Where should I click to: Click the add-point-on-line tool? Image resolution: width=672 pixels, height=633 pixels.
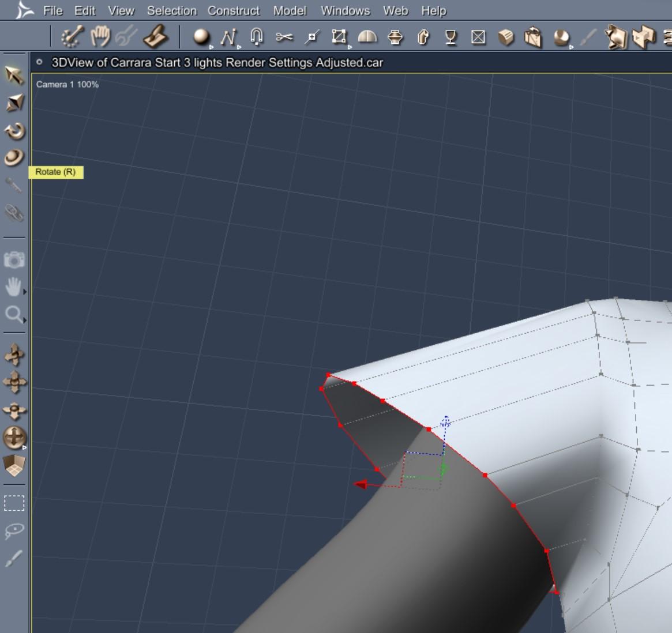tap(312, 37)
